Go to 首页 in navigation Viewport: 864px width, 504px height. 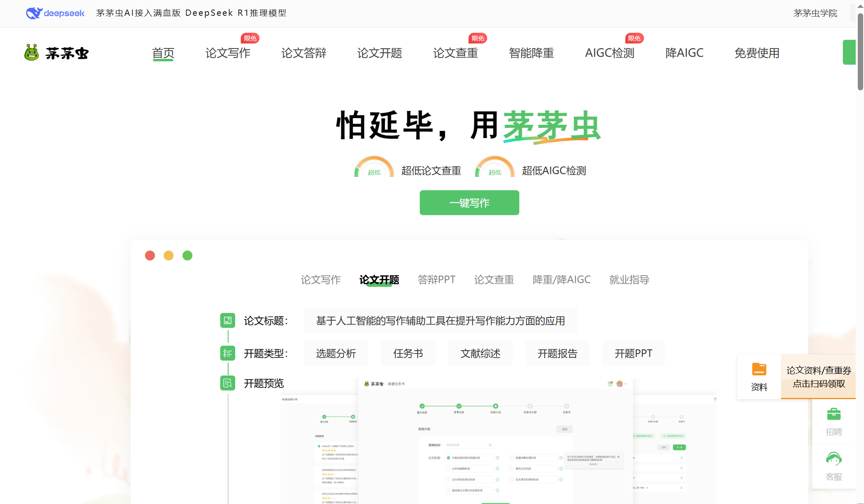[x=163, y=53]
